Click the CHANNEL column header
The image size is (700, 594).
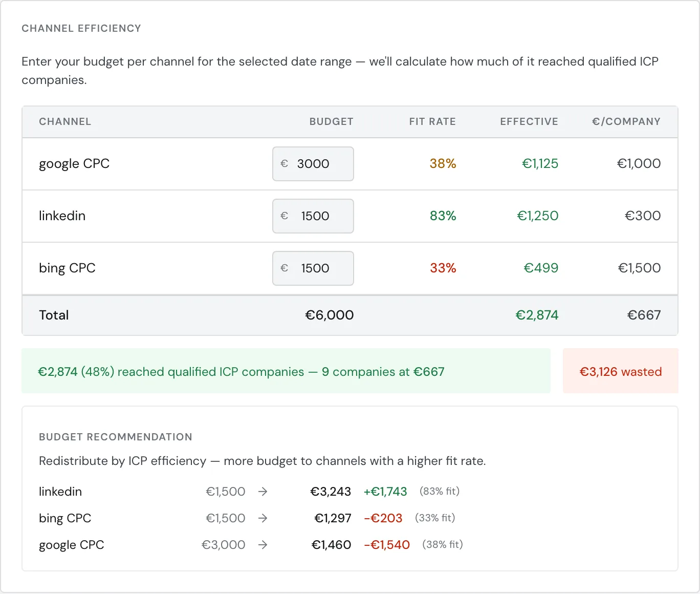click(x=65, y=121)
